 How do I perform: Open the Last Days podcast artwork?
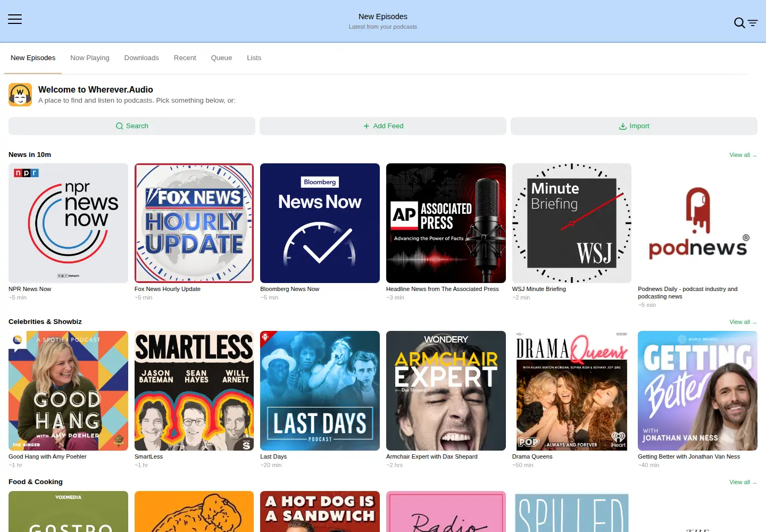pos(320,390)
